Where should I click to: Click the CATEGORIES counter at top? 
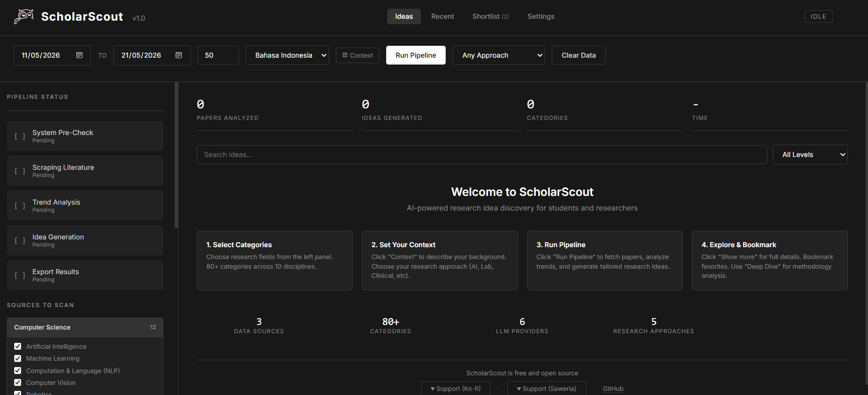(x=605, y=110)
